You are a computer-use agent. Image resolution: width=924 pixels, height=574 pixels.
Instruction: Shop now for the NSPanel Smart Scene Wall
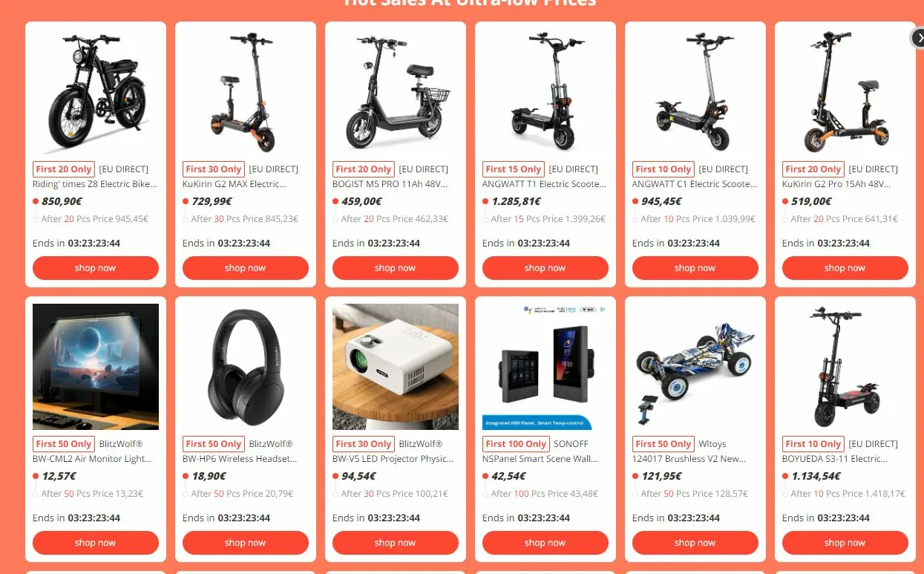[545, 543]
